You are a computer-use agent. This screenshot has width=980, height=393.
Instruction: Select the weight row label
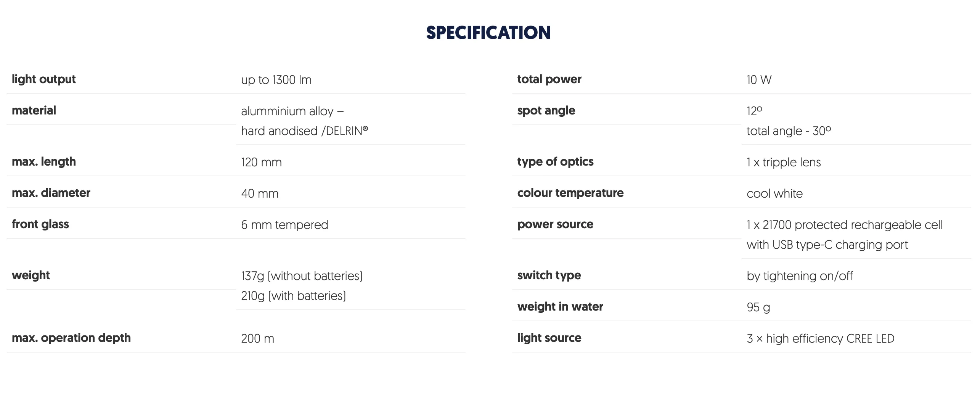31,275
